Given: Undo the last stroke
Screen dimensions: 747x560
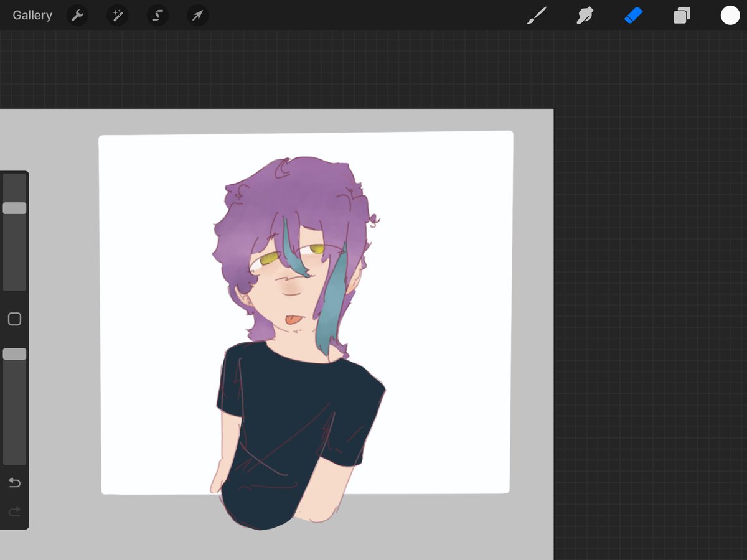Looking at the screenshot, I should [14, 483].
